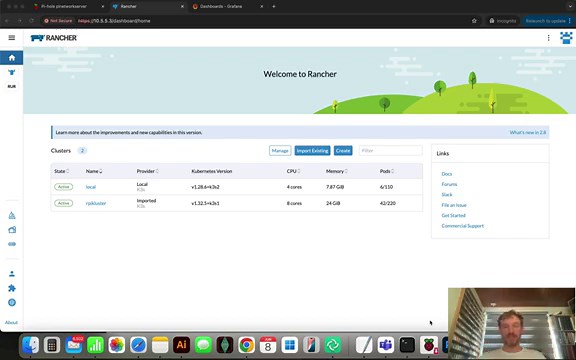
Task: Open the RJR cluster badge in sidebar
Action: pos(12,87)
